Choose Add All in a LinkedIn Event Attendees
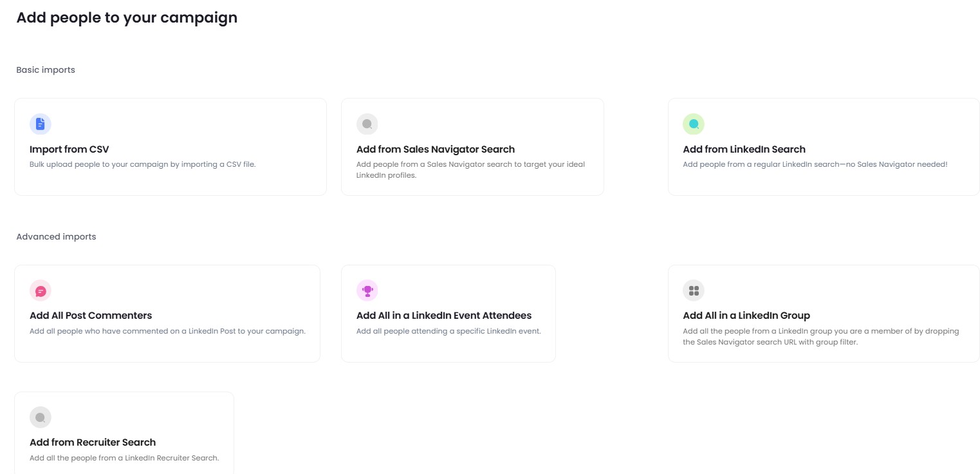This screenshot has height=474, width=980. pyautogui.click(x=443, y=316)
